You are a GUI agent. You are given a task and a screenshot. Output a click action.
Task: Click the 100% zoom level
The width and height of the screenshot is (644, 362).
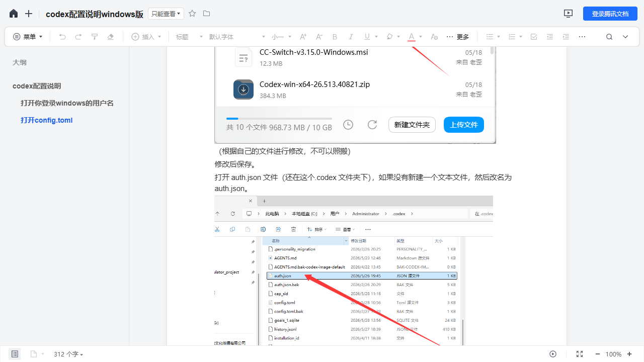613,354
